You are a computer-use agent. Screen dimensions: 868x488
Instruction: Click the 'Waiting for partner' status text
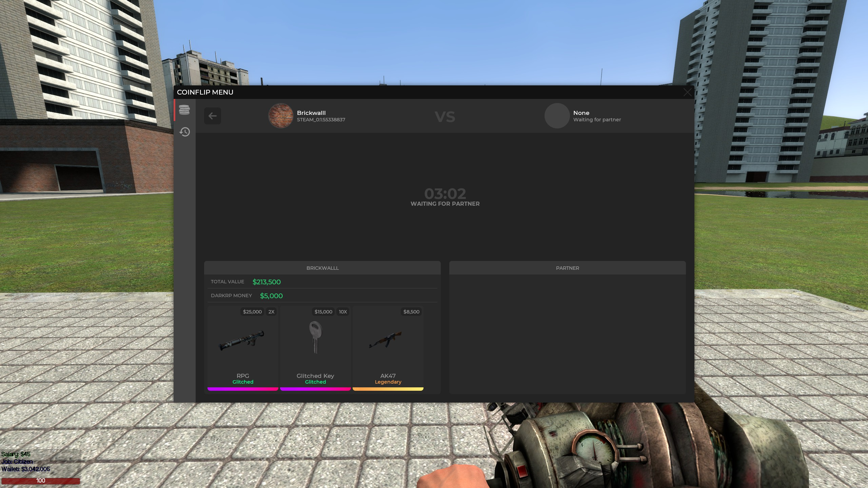point(597,120)
